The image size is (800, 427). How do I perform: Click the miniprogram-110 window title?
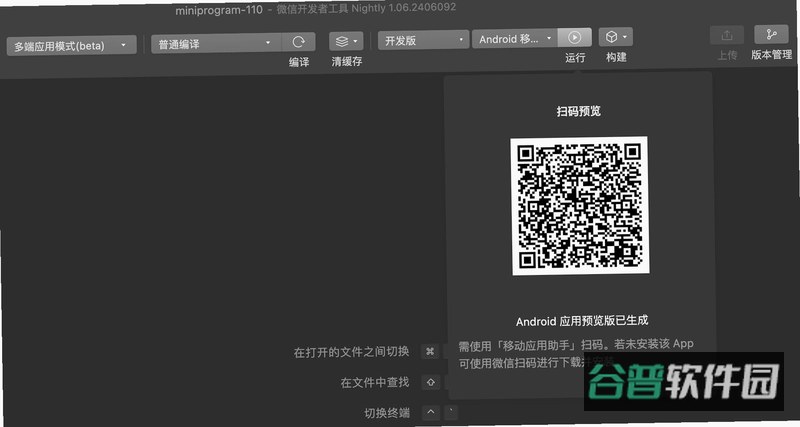tap(219, 10)
